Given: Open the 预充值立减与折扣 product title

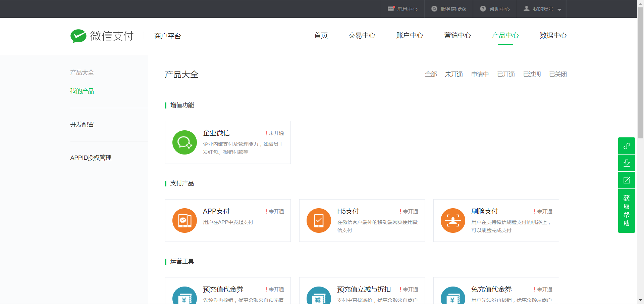Looking at the screenshot, I should click(364, 289).
